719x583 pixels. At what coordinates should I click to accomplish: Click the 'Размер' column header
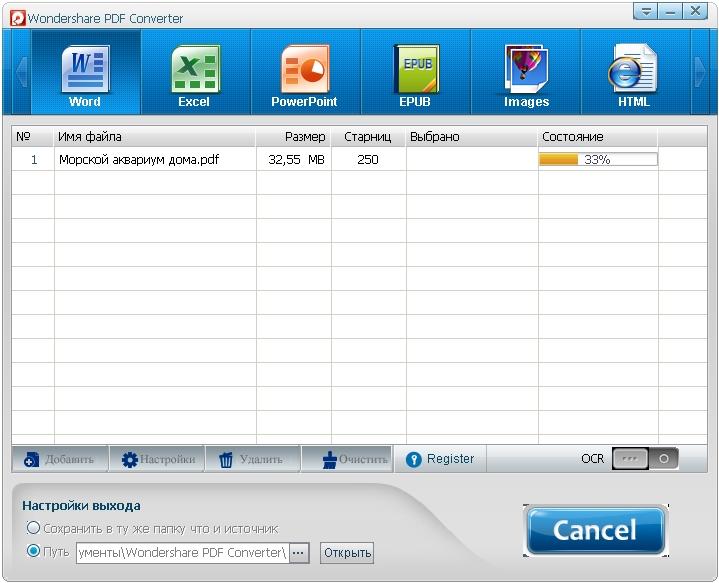pos(293,137)
